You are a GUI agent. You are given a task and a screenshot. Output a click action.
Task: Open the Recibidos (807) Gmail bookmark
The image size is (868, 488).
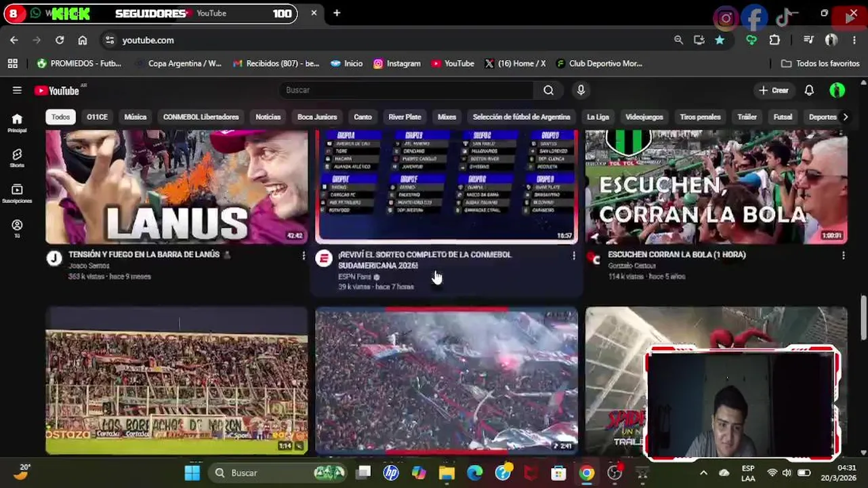point(276,63)
